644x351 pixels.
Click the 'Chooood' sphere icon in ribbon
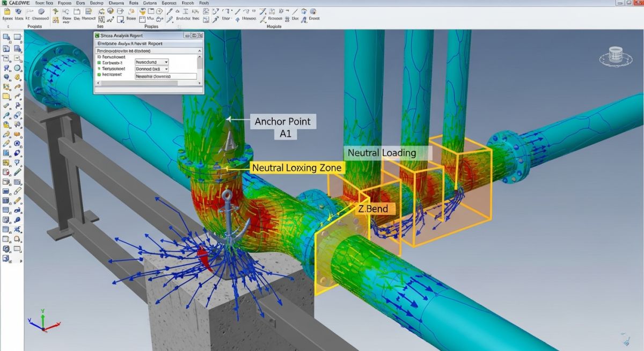click(41, 11)
